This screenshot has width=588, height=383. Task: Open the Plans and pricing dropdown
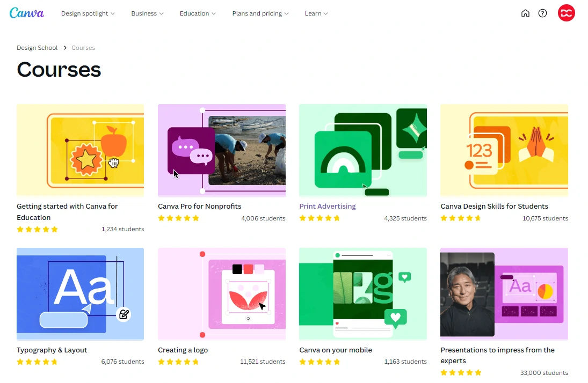tap(260, 13)
